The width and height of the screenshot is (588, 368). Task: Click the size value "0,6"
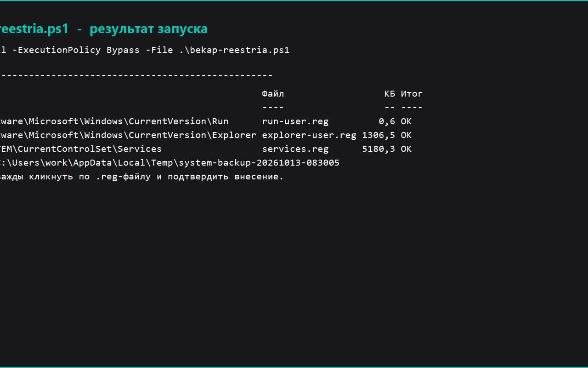click(387, 121)
